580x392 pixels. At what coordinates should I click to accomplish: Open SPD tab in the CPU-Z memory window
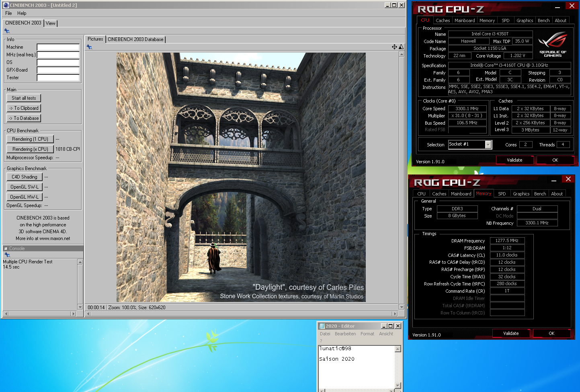[502, 194]
